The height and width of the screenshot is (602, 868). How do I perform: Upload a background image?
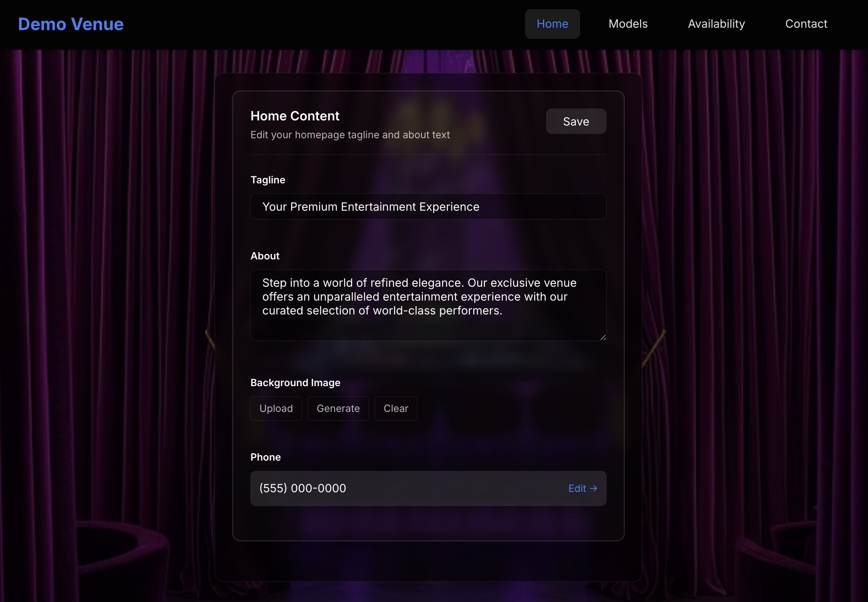pos(276,408)
